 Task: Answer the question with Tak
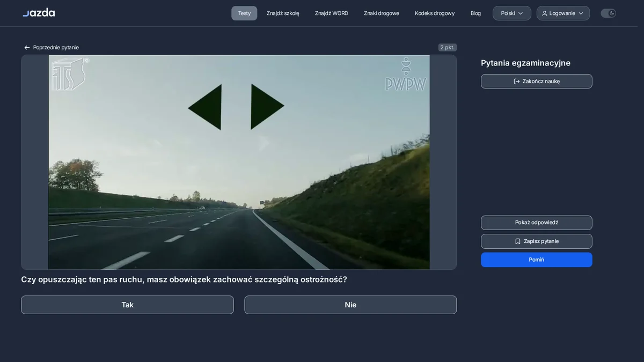(127, 305)
